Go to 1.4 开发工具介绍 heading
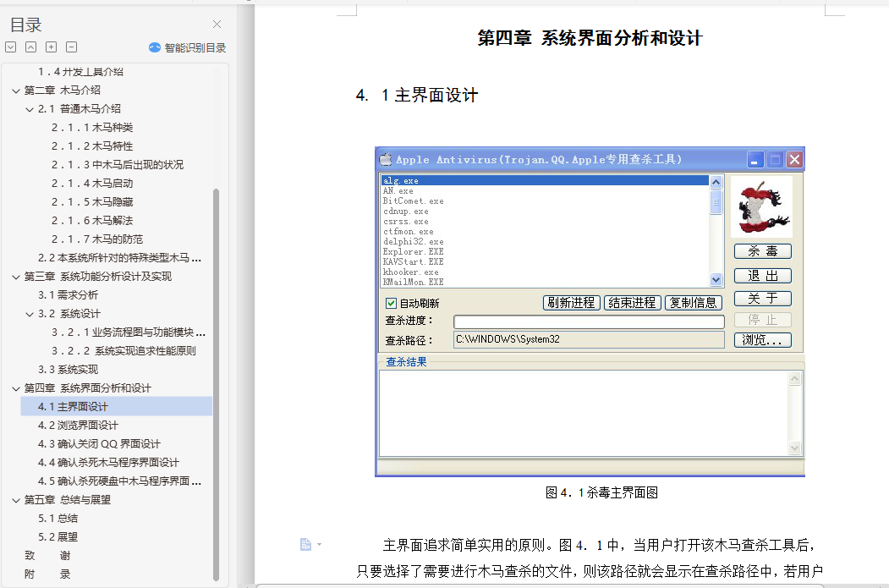Viewport: 889px width, 588px height. 80,71
